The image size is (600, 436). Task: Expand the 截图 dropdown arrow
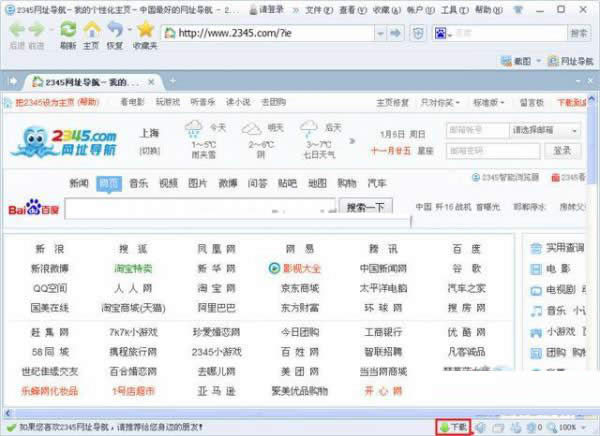tap(538, 61)
